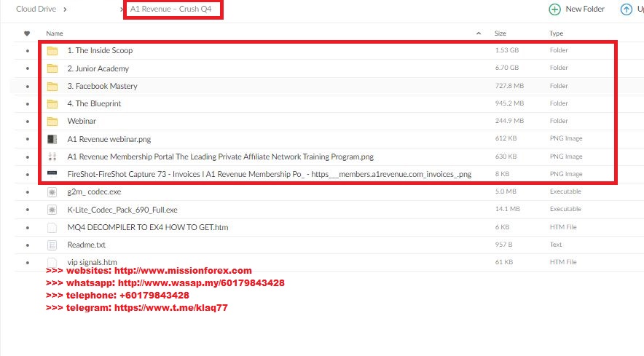Select the file Readme.txt

(x=86, y=245)
